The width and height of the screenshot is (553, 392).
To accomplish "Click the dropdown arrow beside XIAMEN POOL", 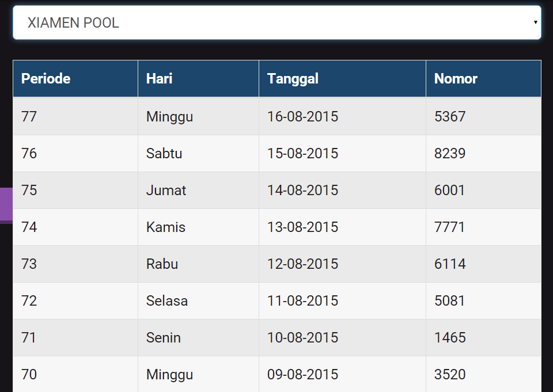I will click(x=535, y=23).
